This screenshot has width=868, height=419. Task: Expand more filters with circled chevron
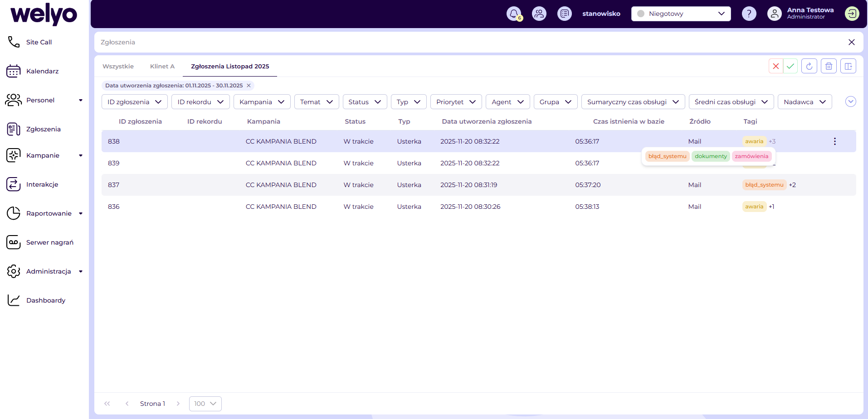tap(850, 102)
